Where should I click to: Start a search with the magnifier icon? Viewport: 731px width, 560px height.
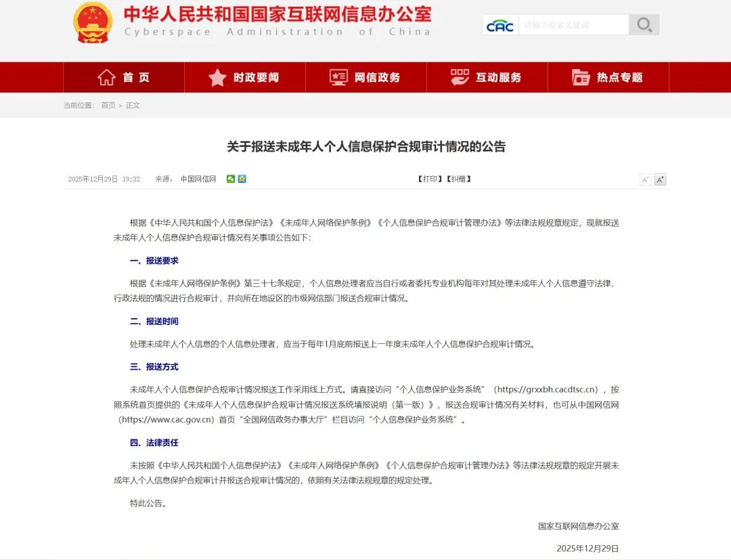[643, 24]
